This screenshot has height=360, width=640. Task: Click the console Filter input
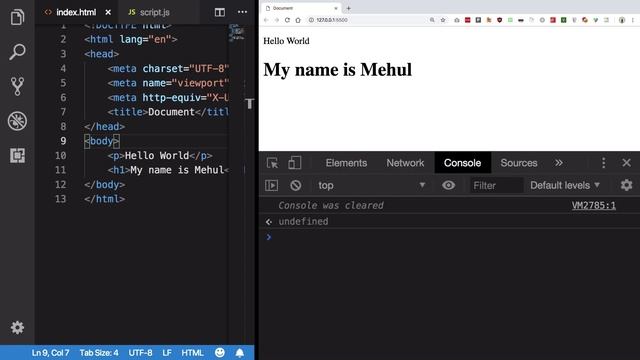pyautogui.click(x=496, y=186)
